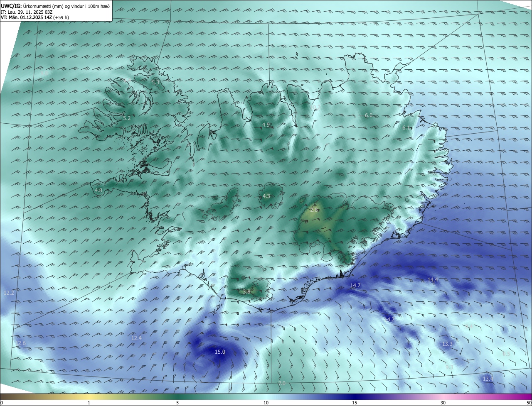The width and height of the screenshot is (532, 406).
Task: Select the 7.0 value near the bottom
Action: tap(282, 383)
